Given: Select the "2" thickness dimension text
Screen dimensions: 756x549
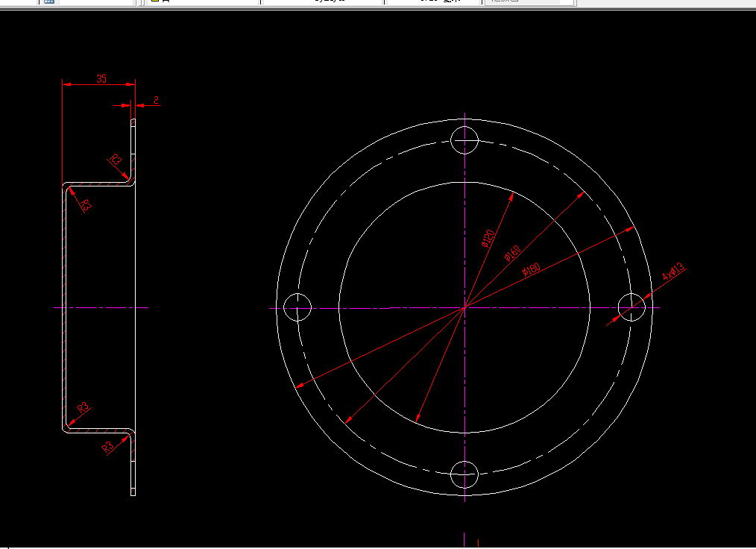Looking at the screenshot, I should [157, 100].
